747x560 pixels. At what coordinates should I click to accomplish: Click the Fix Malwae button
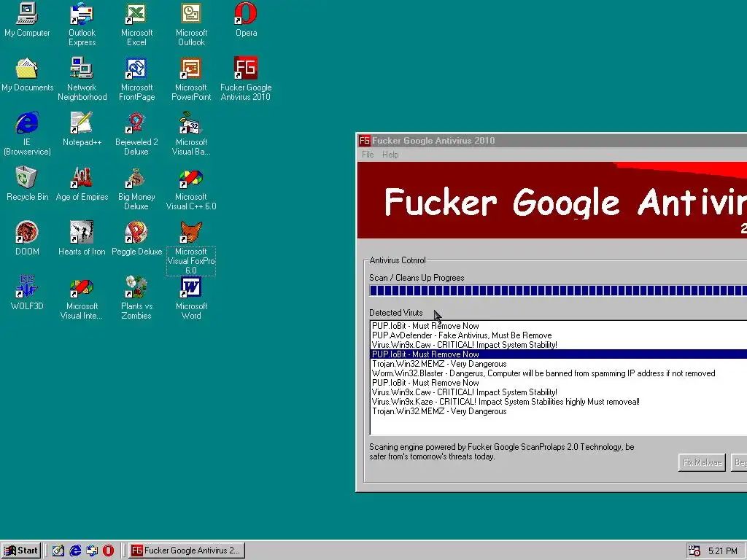coord(702,462)
